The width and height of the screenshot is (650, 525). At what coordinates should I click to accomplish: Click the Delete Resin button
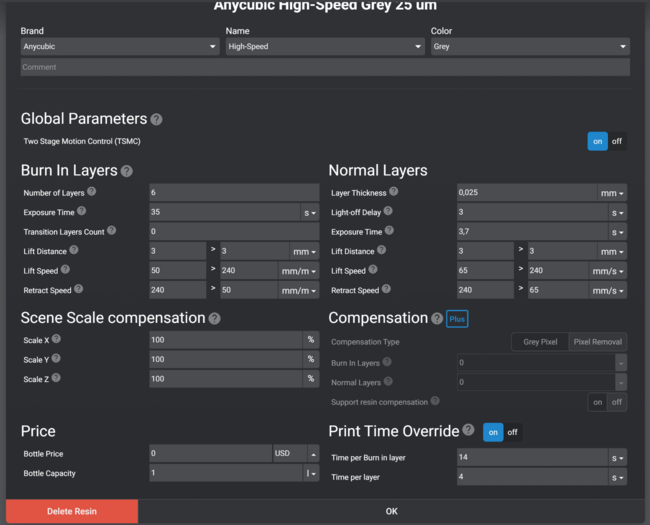coord(71,511)
